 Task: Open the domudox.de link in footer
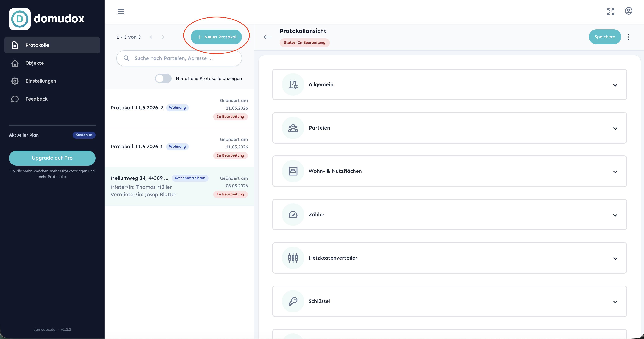tap(44, 329)
